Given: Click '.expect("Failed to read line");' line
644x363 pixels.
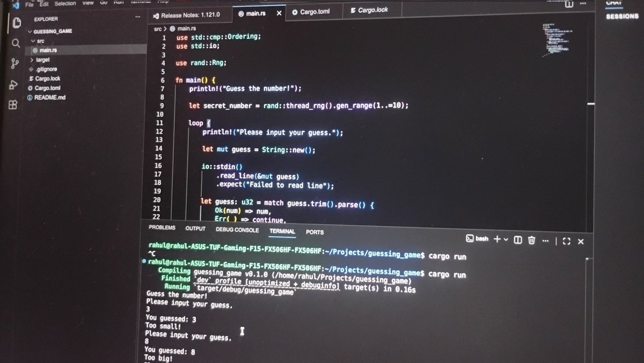Looking at the screenshot, I should point(275,185).
